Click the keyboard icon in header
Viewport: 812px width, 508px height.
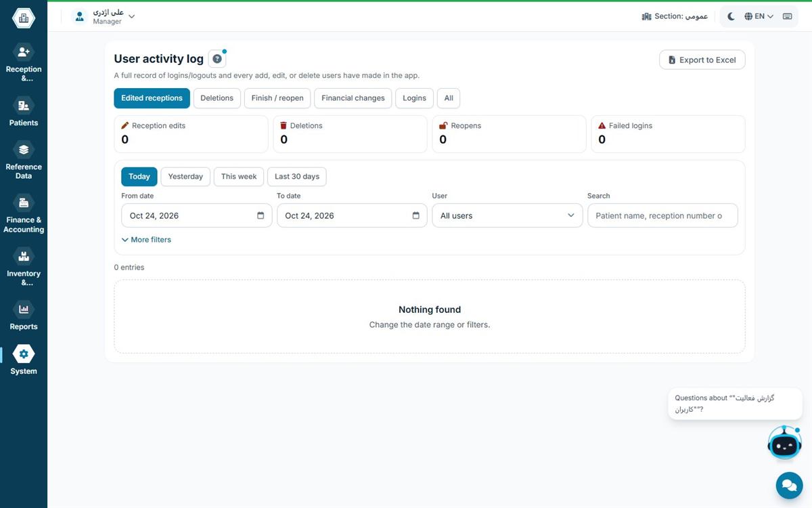point(788,16)
